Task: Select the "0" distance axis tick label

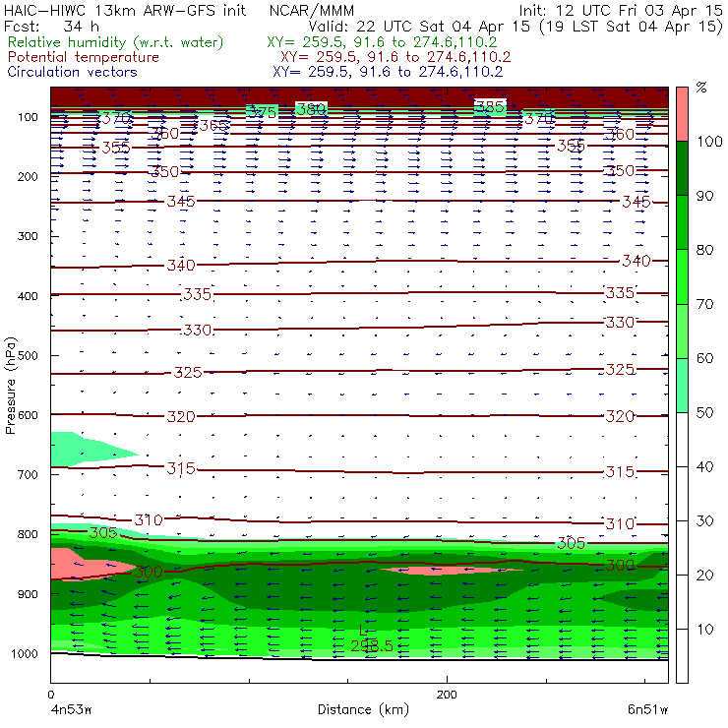Action: tap(50, 695)
